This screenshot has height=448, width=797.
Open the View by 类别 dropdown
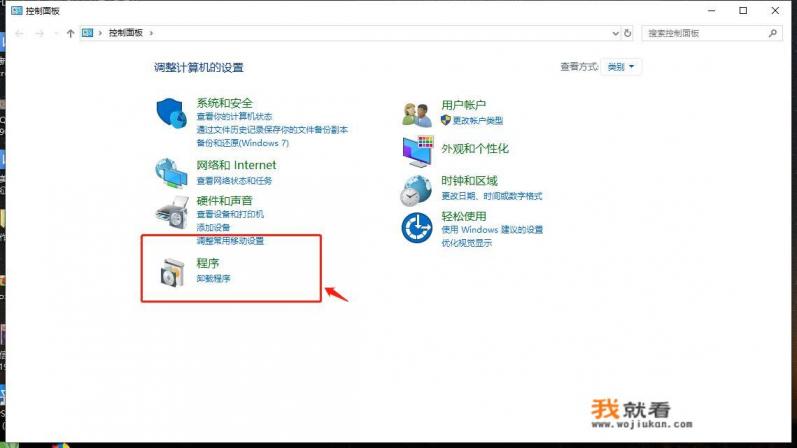(x=622, y=67)
